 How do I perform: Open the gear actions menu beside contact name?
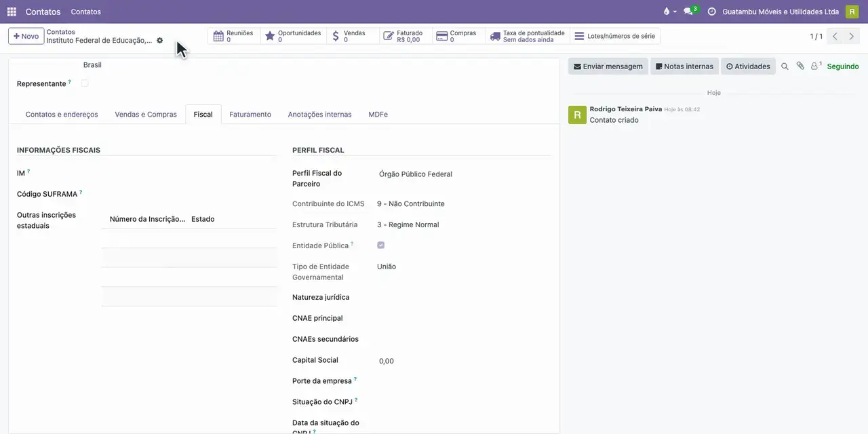pyautogui.click(x=159, y=41)
